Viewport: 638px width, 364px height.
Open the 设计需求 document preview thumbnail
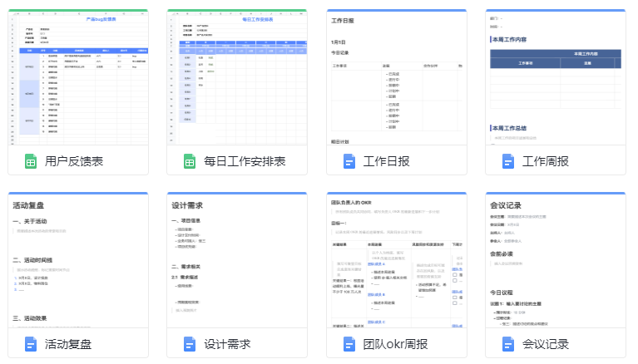237,260
